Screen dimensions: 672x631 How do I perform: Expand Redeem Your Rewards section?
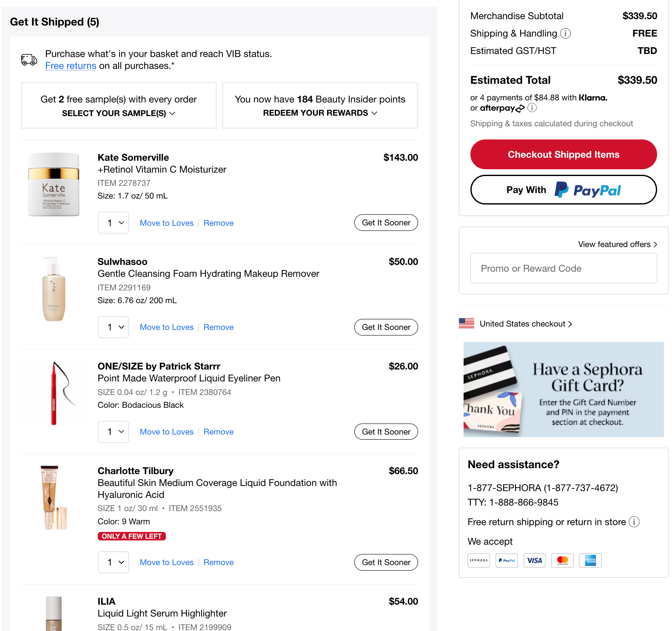coord(320,113)
